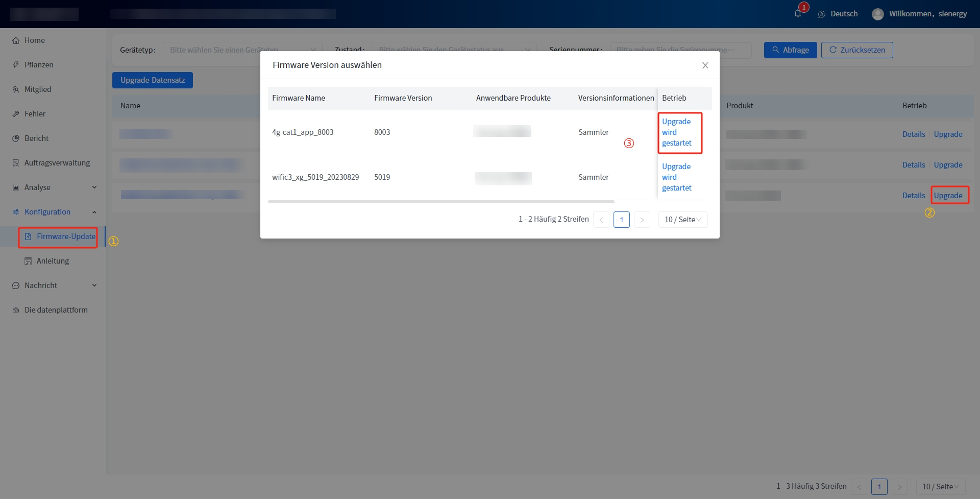Expand the Analyse submenu

coord(94,187)
